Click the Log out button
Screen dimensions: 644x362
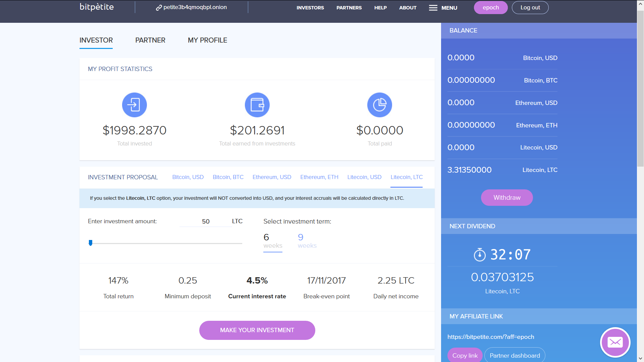[x=530, y=7]
